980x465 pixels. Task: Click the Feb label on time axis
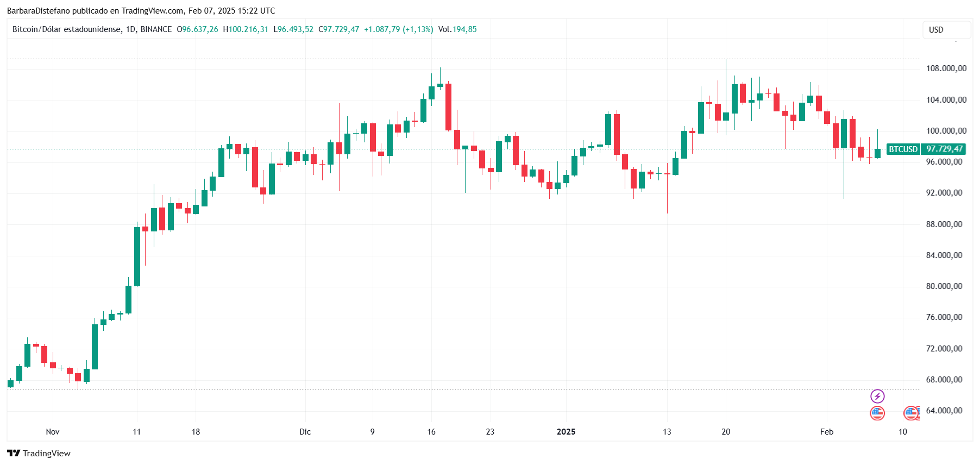[x=827, y=432]
